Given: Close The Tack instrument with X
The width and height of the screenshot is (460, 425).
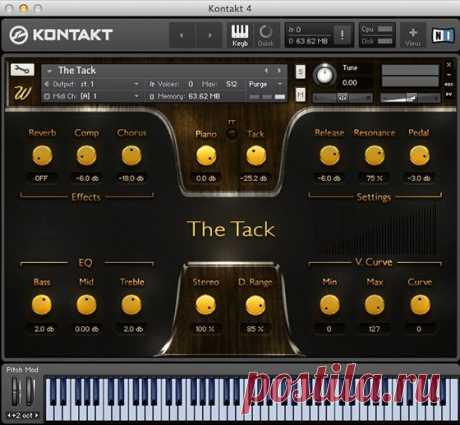Looking at the screenshot, I should [449, 65].
